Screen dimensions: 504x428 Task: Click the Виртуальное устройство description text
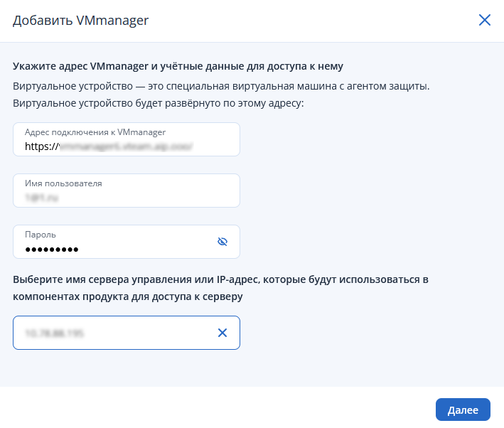coord(221,95)
